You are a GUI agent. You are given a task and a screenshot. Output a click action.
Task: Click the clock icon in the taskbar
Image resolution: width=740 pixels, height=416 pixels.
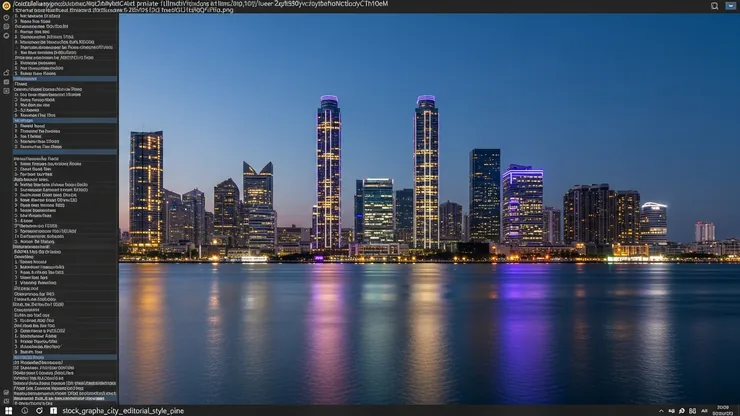[x=25, y=411]
